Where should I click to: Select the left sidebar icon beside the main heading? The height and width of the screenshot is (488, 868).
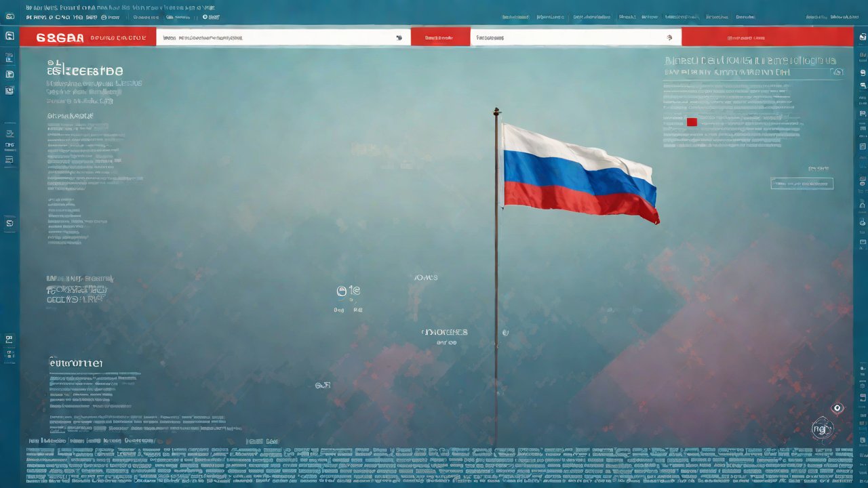click(9, 74)
